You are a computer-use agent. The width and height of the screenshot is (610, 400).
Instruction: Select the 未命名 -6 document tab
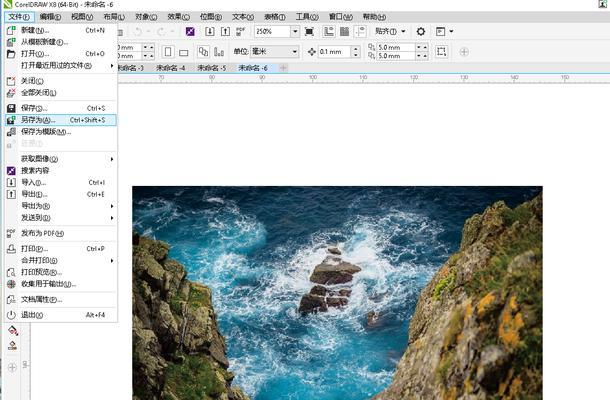[253, 68]
